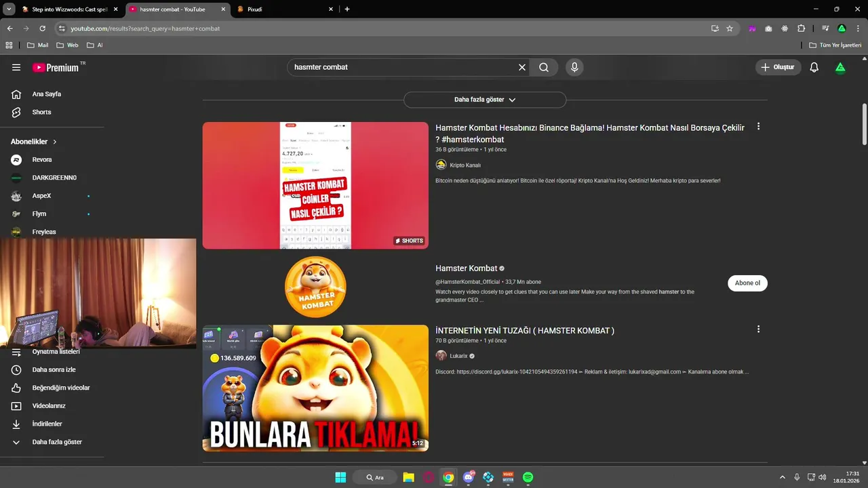The image size is (868, 488).
Task: Open the Chrome extensions puzzle icon
Action: pos(801,28)
